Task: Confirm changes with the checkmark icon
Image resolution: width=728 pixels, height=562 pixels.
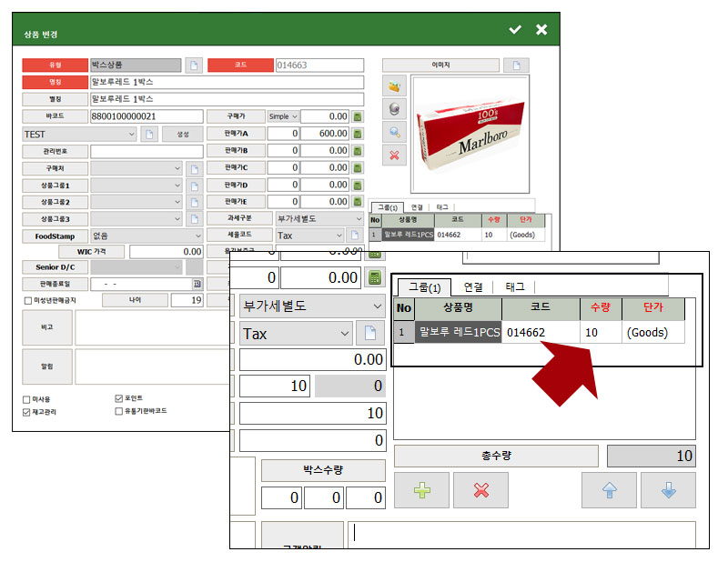Action: [515, 30]
